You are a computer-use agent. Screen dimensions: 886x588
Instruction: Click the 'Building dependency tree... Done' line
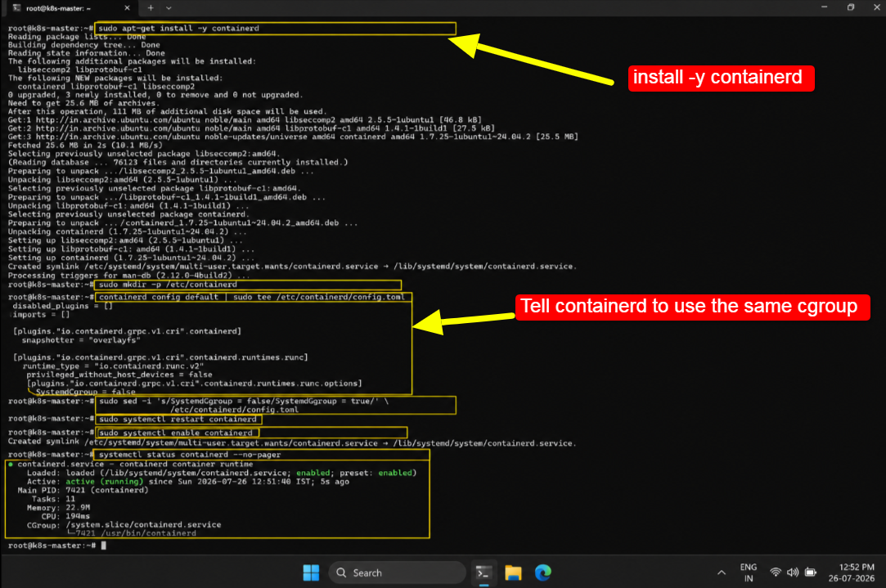[83, 45]
